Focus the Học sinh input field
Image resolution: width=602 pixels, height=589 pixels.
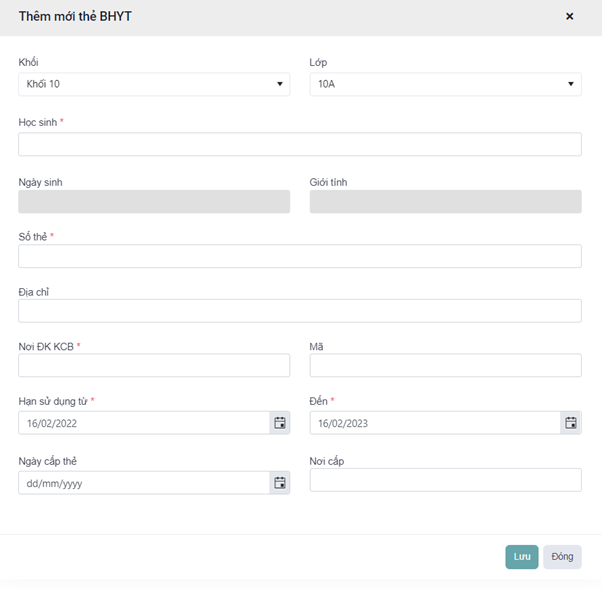point(300,145)
